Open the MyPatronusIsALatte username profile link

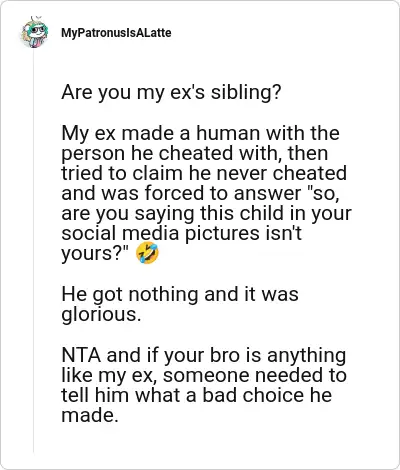(x=116, y=33)
